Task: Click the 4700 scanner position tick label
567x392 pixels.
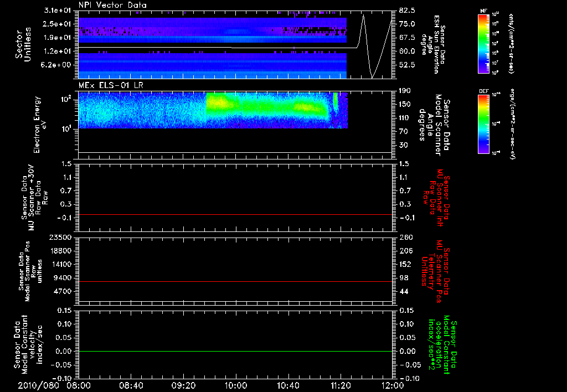Action: [x=62, y=291]
